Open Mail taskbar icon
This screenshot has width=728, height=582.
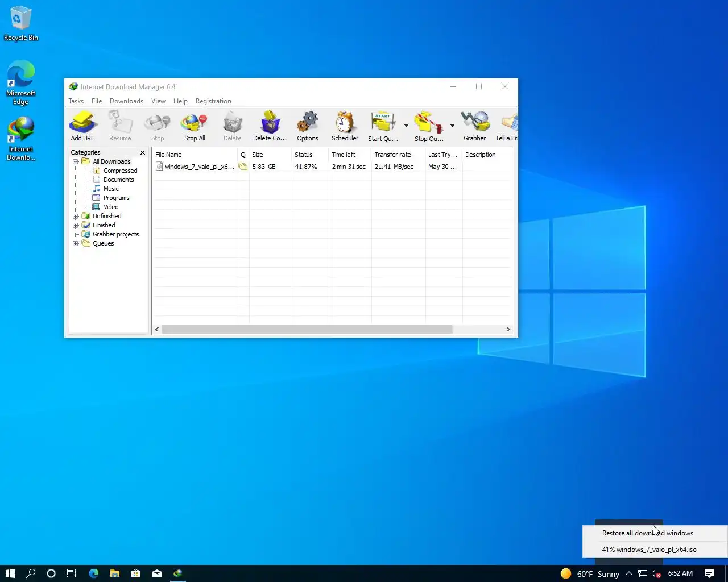coord(156,573)
